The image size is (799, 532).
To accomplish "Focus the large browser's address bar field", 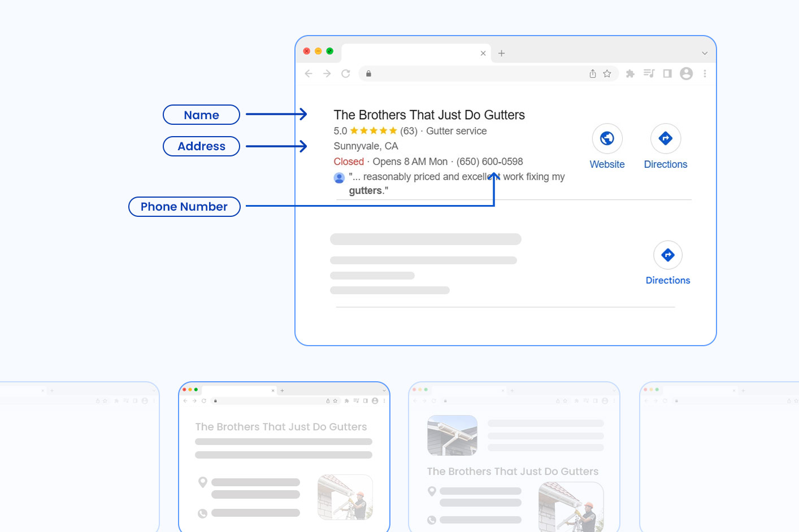I will pos(489,73).
